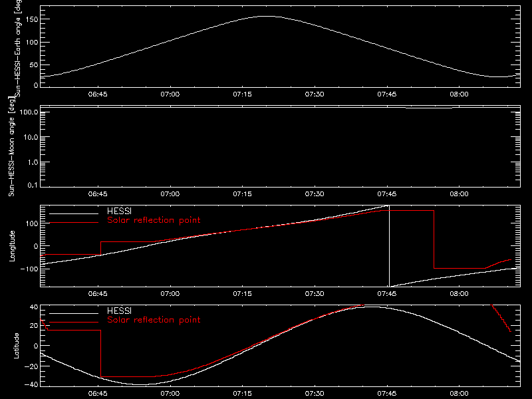Click HESSI legend text in Longitude plot
The image size is (532, 399).
pos(119,211)
